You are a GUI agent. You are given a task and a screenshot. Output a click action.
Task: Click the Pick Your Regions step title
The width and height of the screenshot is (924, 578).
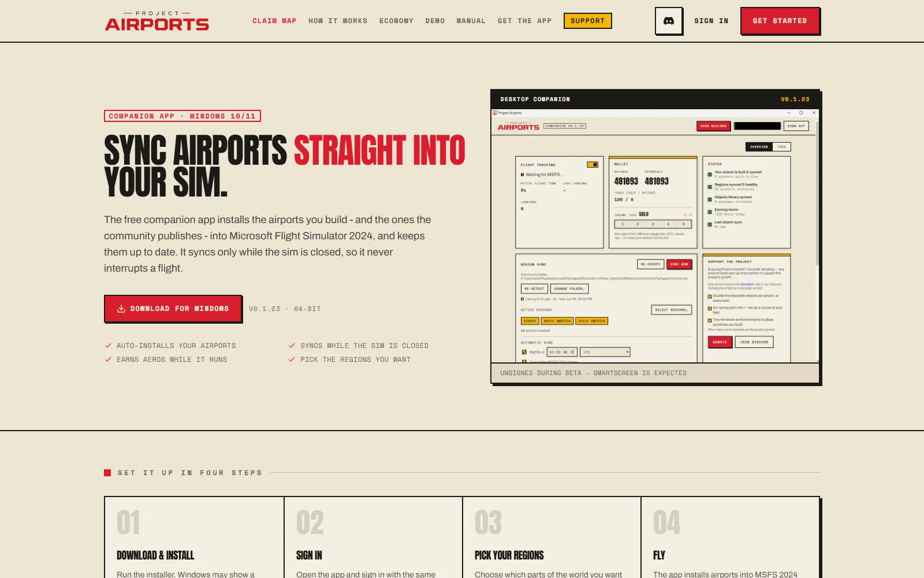(x=509, y=555)
